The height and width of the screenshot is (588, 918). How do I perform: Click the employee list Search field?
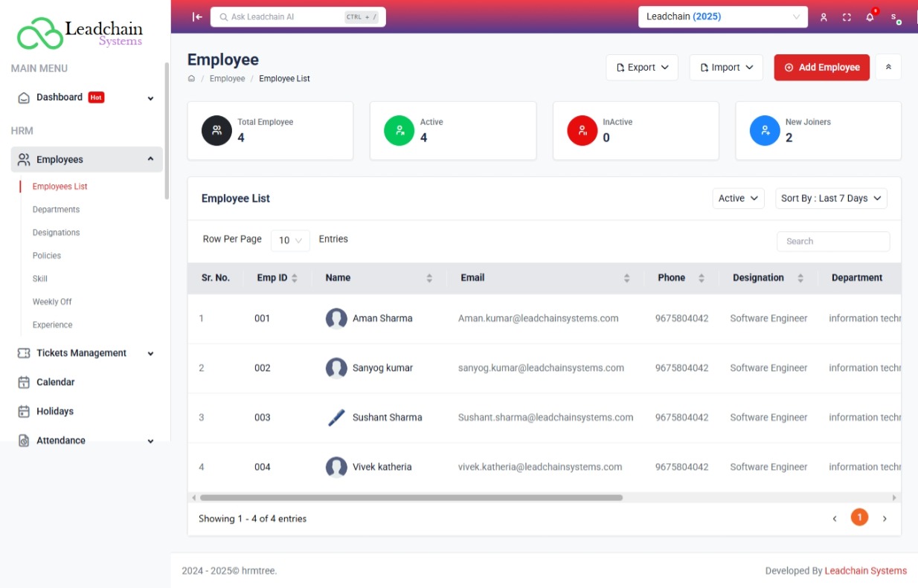(x=832, y=242)
